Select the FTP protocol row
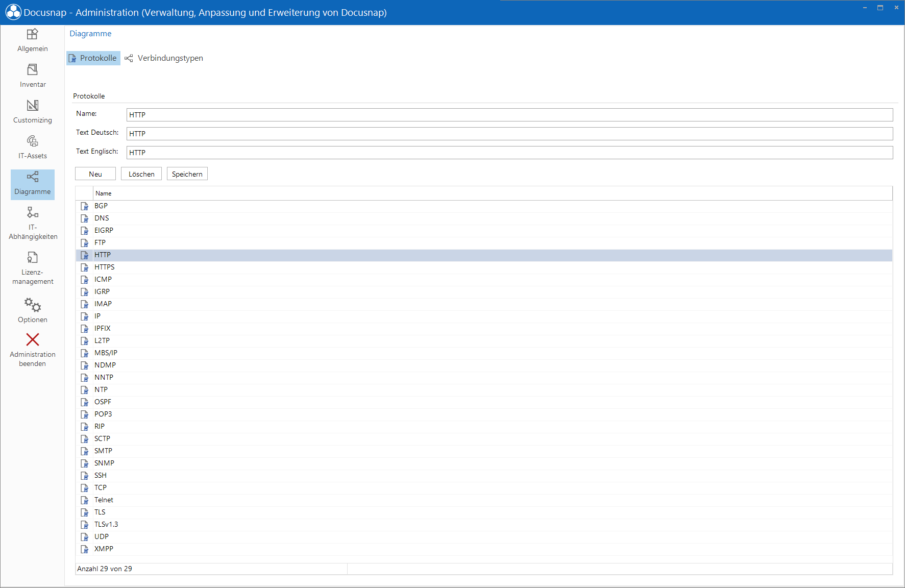 (484, 243)
